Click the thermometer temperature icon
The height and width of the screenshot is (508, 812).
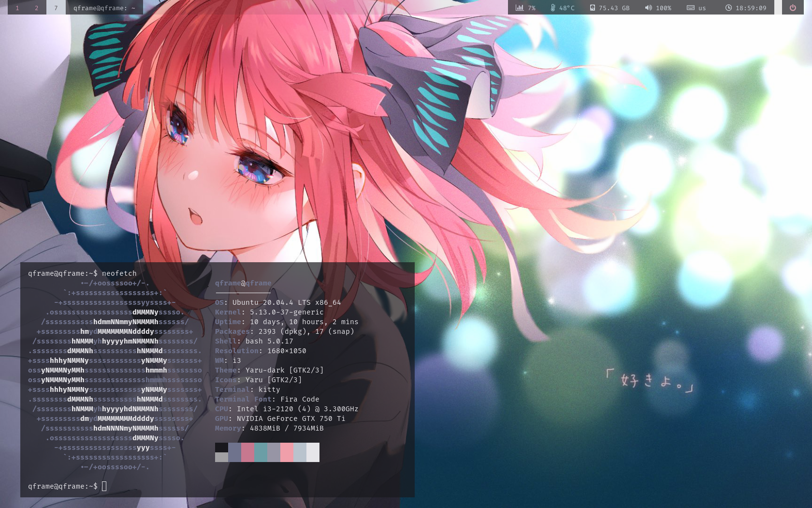tap(553, 8)
